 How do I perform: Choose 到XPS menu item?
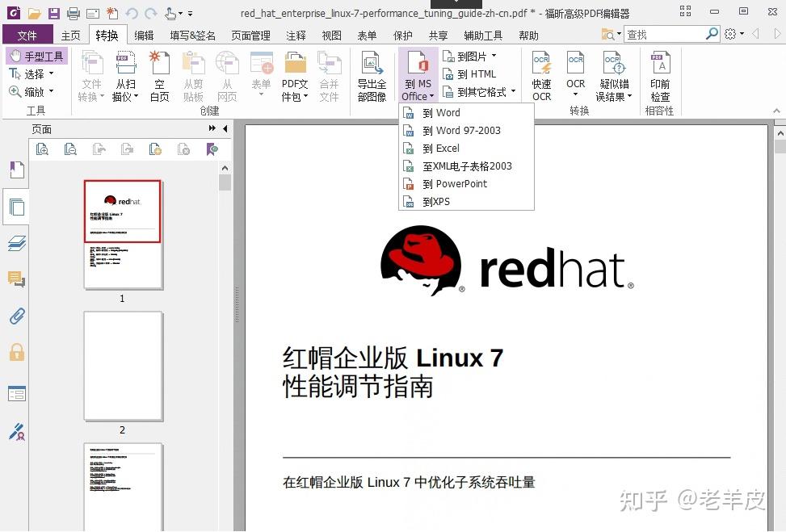466,201
